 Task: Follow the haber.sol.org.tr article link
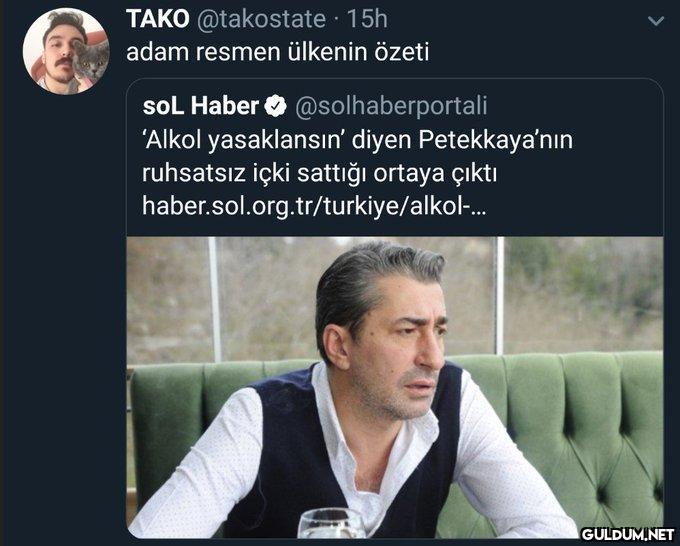click(x=314, y=207)
